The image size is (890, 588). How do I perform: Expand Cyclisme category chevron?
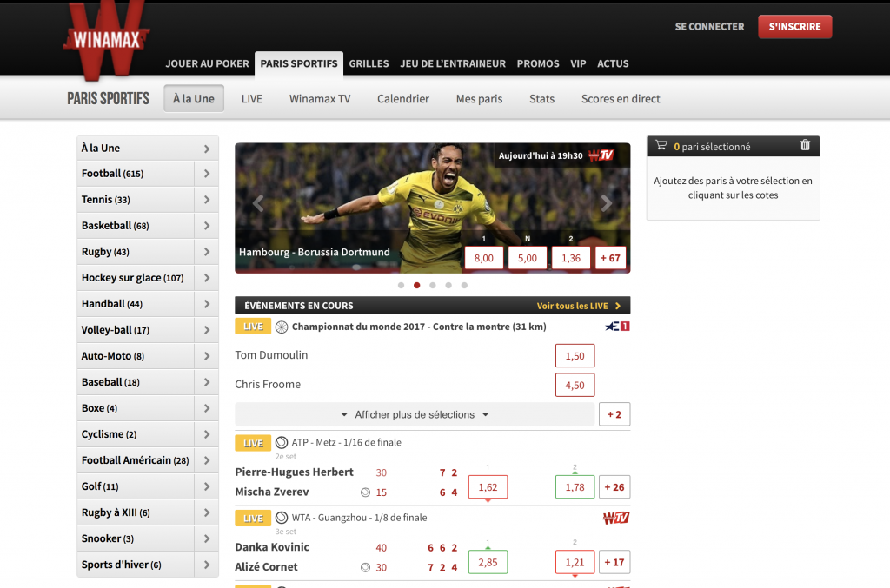[207, 434]
